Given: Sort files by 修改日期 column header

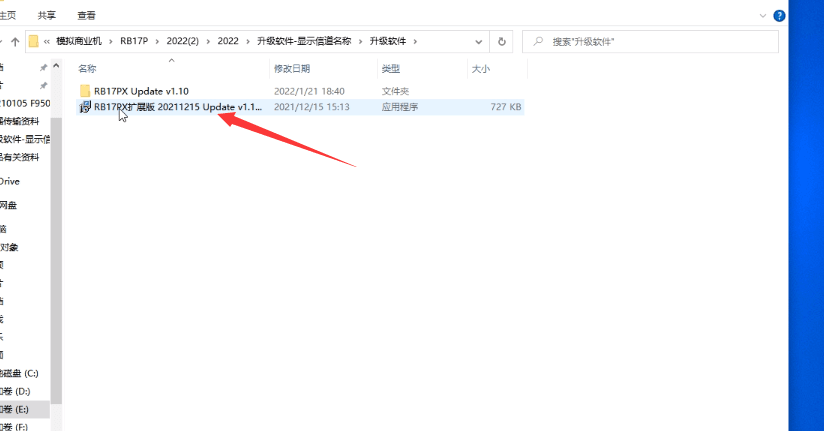Looking at the screenshot, I should click(x=292, y=69).
